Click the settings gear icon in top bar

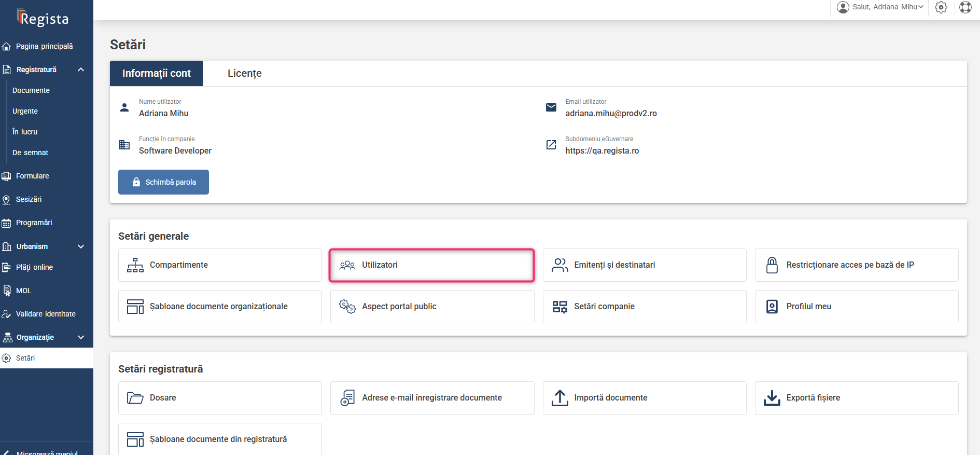tap(941, 7)
